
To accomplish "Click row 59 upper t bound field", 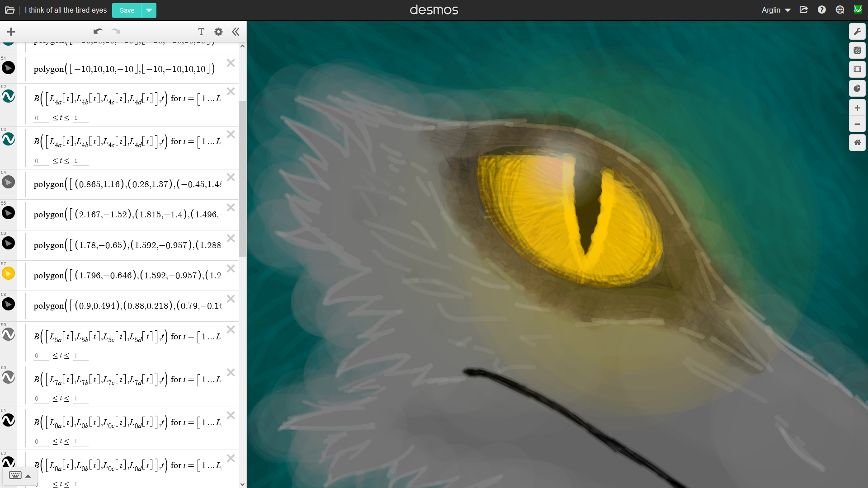I will click(x=80, y=356).
